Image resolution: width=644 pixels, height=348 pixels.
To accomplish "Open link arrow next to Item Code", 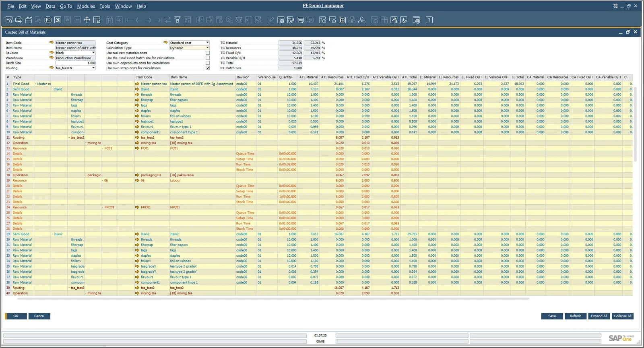I will pos(52,42).
